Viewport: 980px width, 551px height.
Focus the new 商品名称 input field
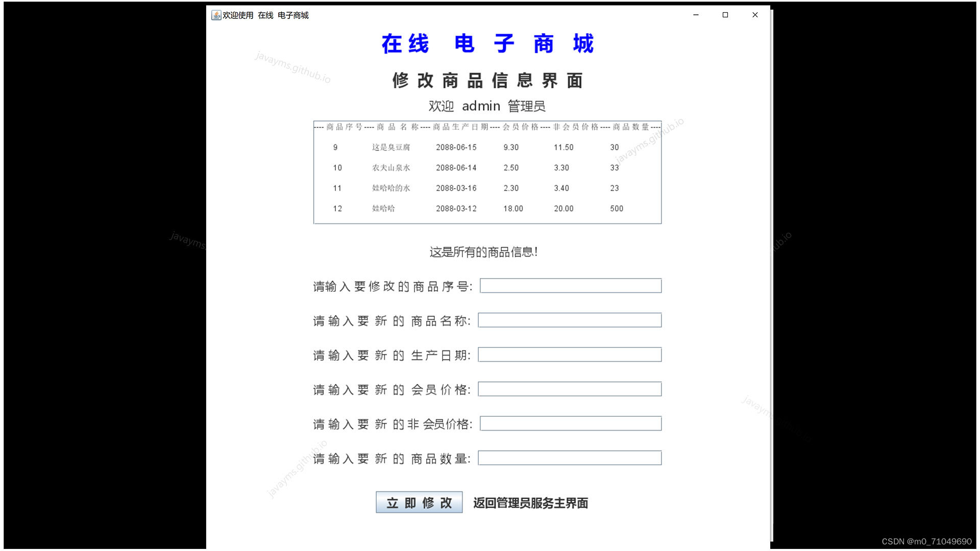tap(570, 320)
